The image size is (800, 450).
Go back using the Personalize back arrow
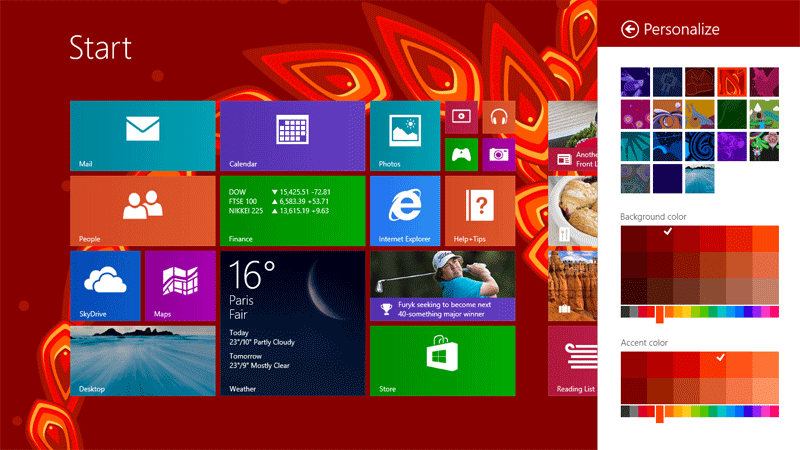tap(630, 29)
